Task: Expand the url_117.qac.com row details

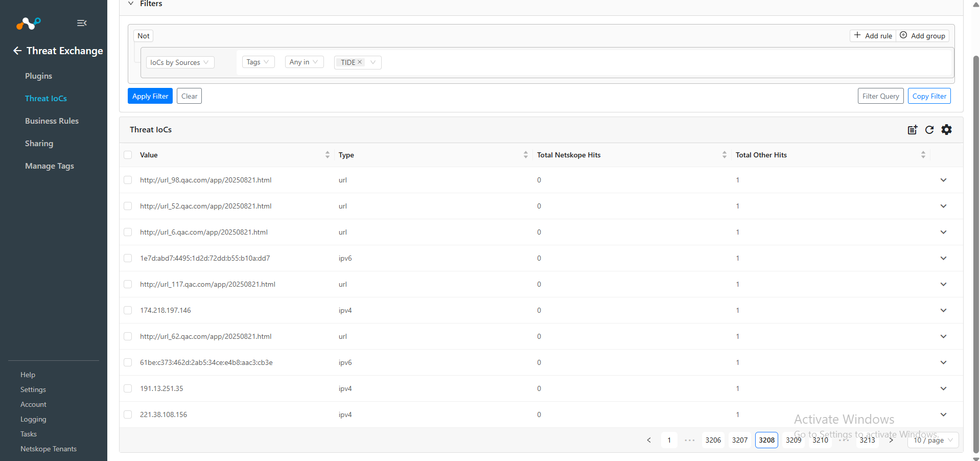Action: (x=943, y=284)
